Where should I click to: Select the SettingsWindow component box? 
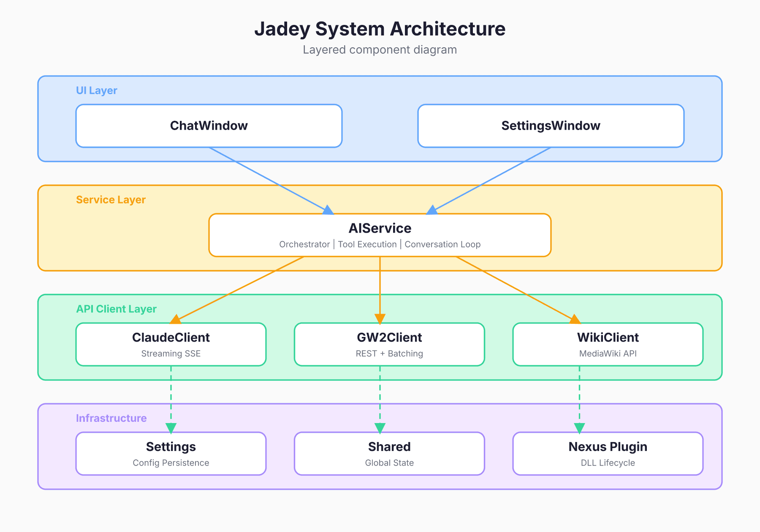click(551, 126)
